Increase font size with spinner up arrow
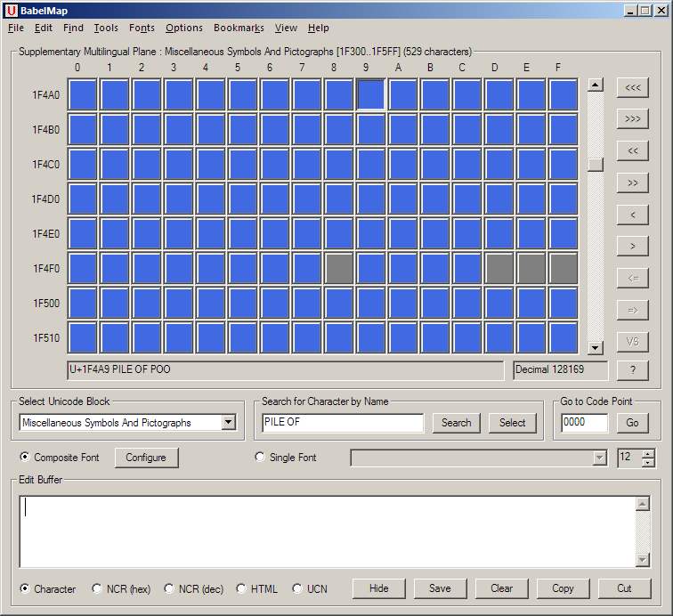This screenshot has height=616, width=673. [648, 453]
